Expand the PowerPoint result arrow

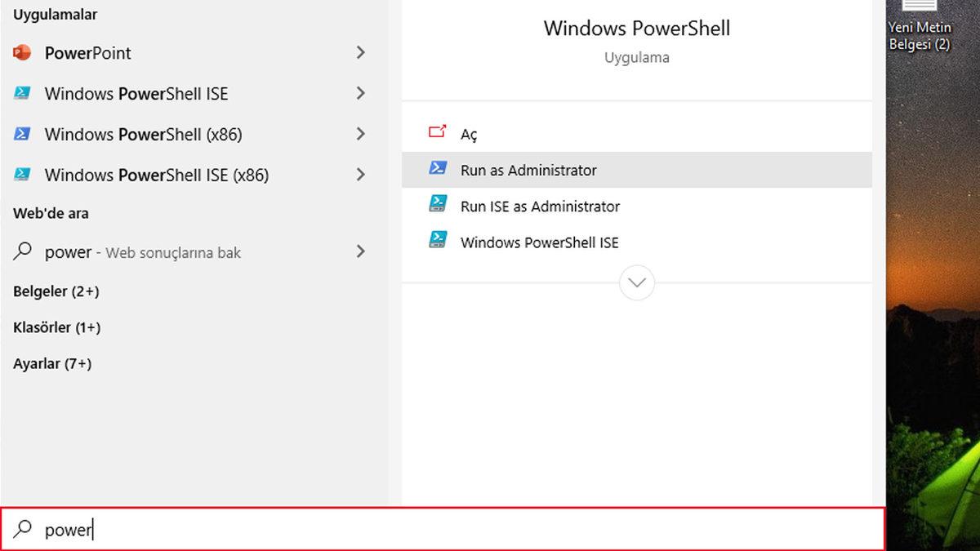point(360,53)
